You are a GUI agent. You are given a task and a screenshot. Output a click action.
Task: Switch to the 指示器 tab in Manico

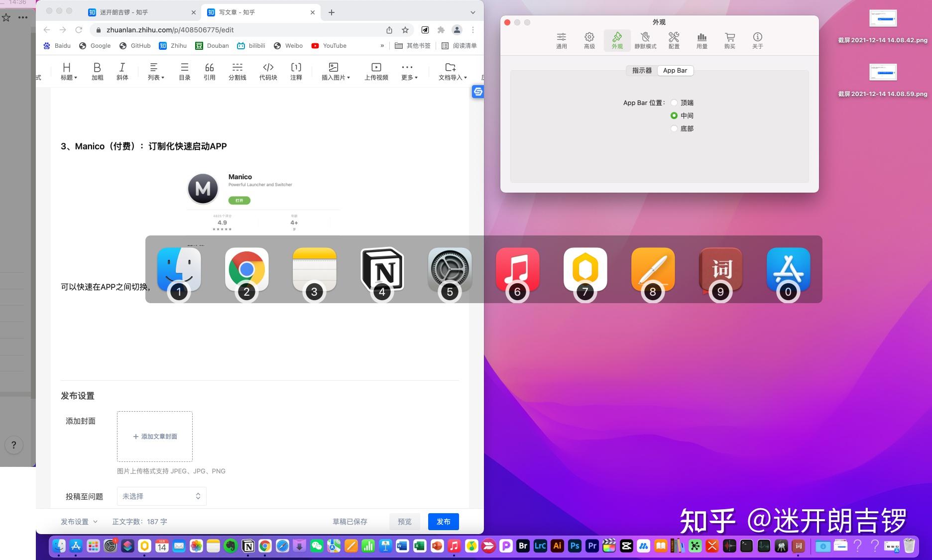(641, 70)
